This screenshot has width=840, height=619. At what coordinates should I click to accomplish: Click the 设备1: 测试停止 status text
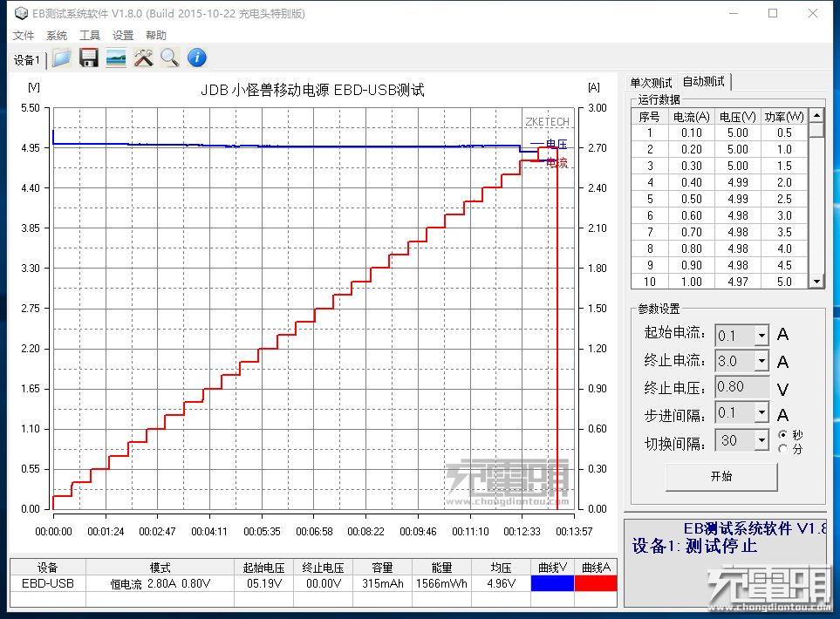[x=694, y=546]
